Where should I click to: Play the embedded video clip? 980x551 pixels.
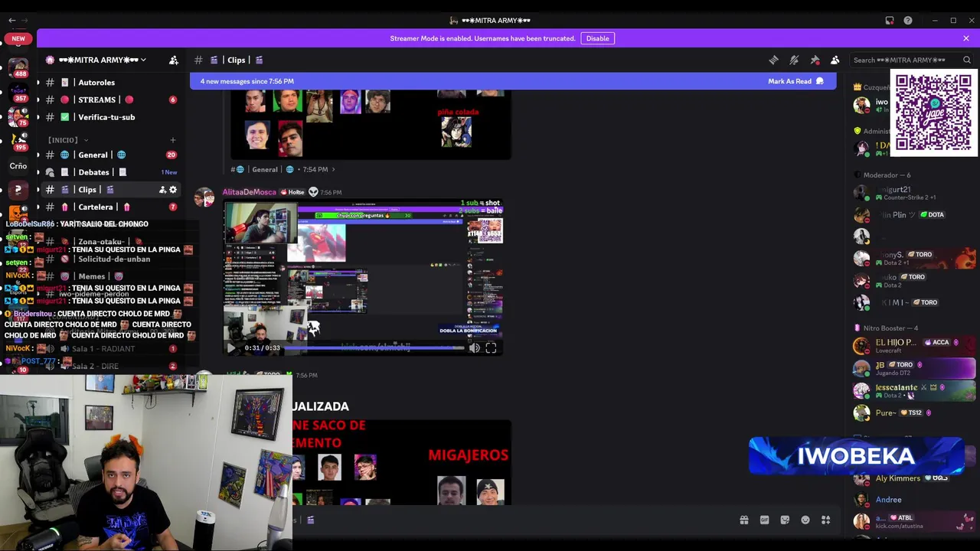[x=231, y=348]
